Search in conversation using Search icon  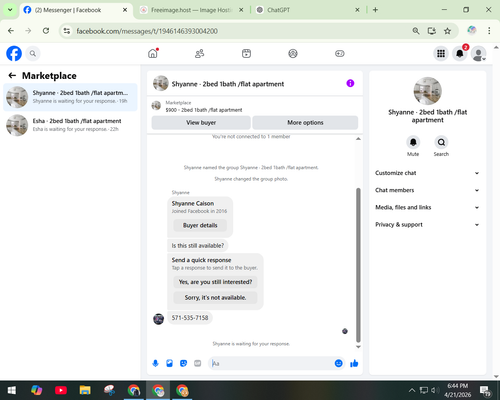[x=441, y=142]
